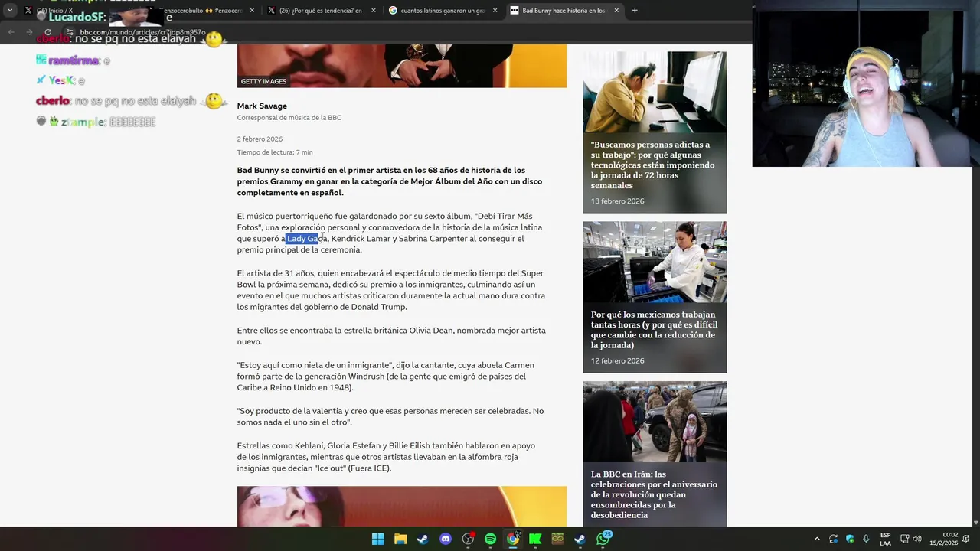Click 'Tiempo de lectura: 7 min' text
This screenshot has width=980, height=551.
[x=275, y=152]
